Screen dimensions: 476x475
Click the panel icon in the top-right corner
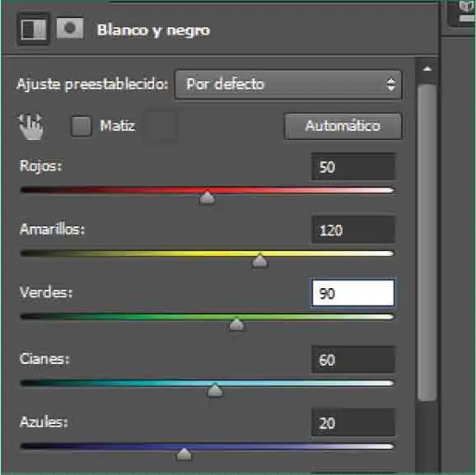[x=464, y=12]
